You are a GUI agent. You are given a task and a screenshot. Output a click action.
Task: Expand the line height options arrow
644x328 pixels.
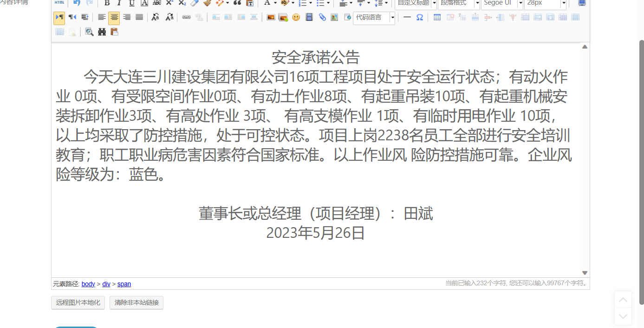pyautogui.click(x=386, y=3)
